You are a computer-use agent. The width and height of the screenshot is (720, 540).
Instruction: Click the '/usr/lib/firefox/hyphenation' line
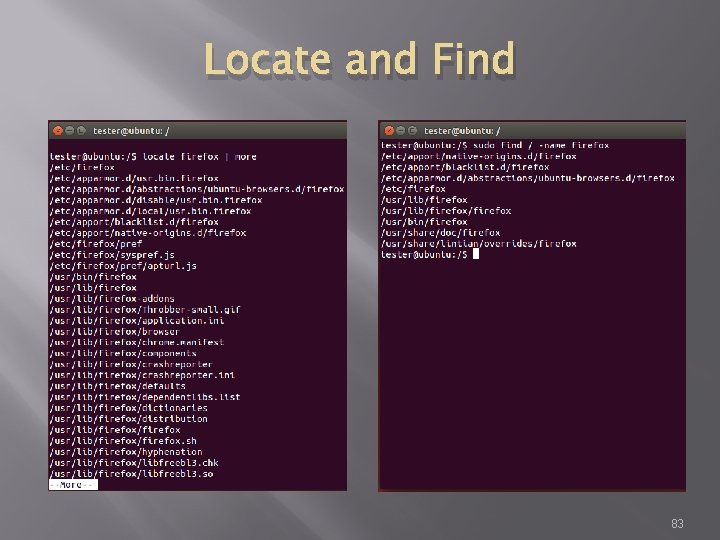click(126, 452)
